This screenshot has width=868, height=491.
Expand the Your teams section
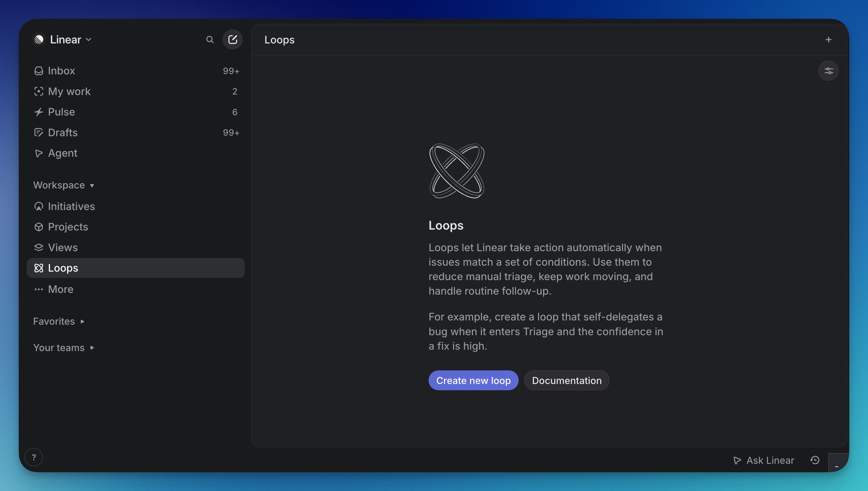coord(64,348)
